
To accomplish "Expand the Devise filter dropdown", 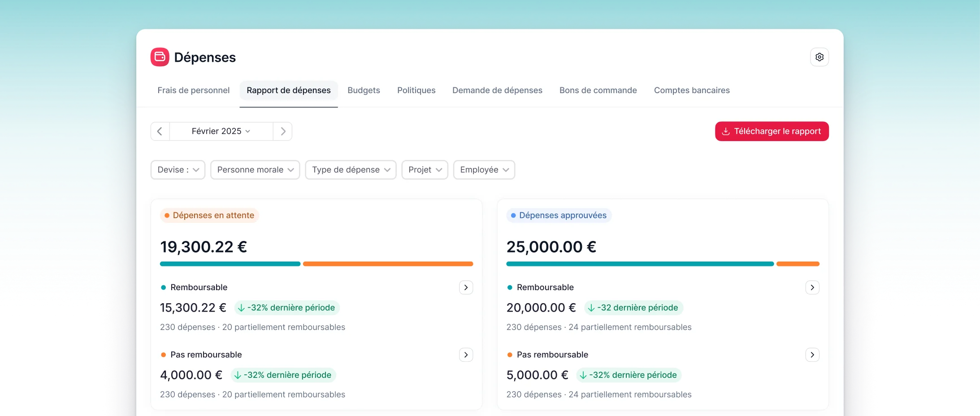I will [x=178, y=170].
